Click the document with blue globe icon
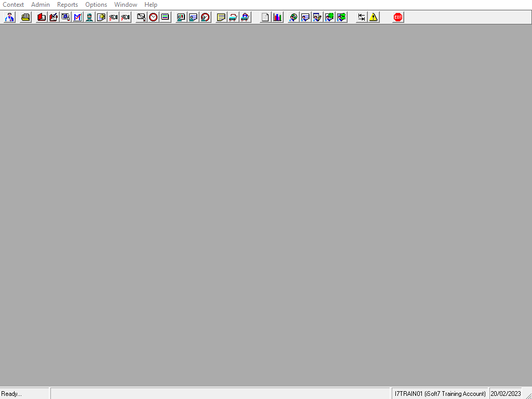 click(65, 17)
